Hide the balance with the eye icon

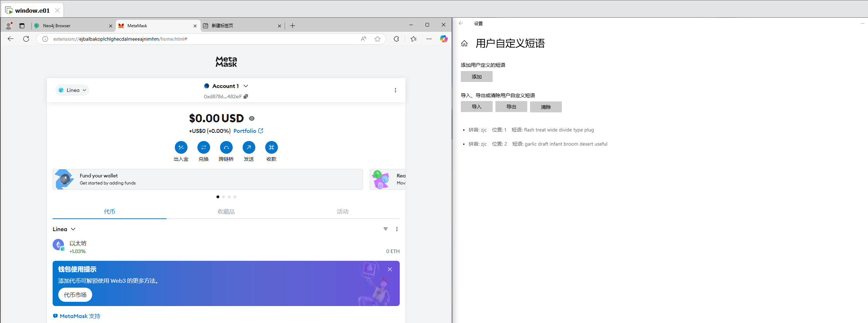[252, 118]
